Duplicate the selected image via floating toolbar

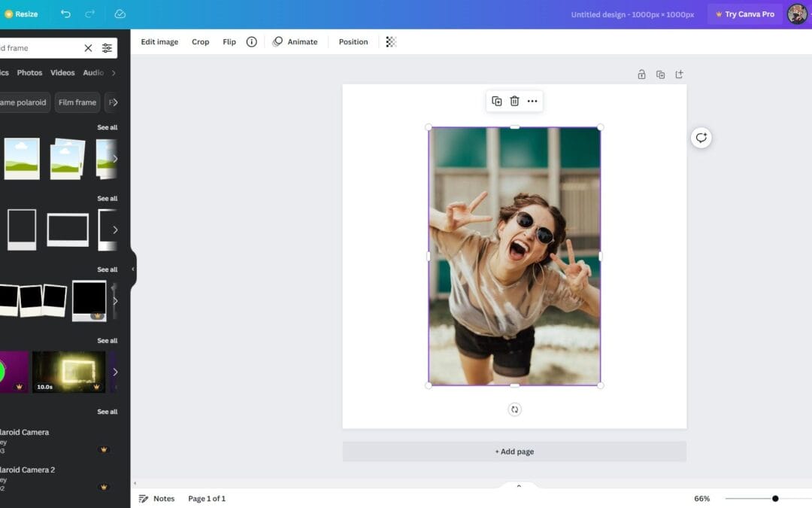[496, 101]
